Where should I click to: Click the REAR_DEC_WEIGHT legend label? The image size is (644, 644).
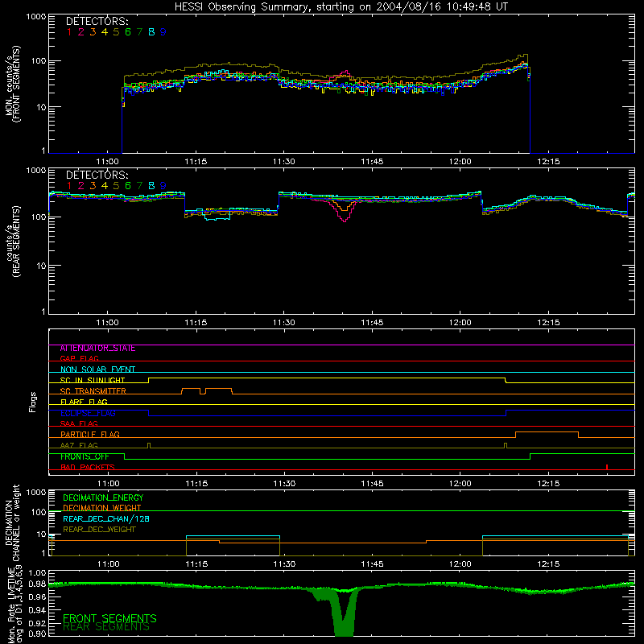pos(99,530)
